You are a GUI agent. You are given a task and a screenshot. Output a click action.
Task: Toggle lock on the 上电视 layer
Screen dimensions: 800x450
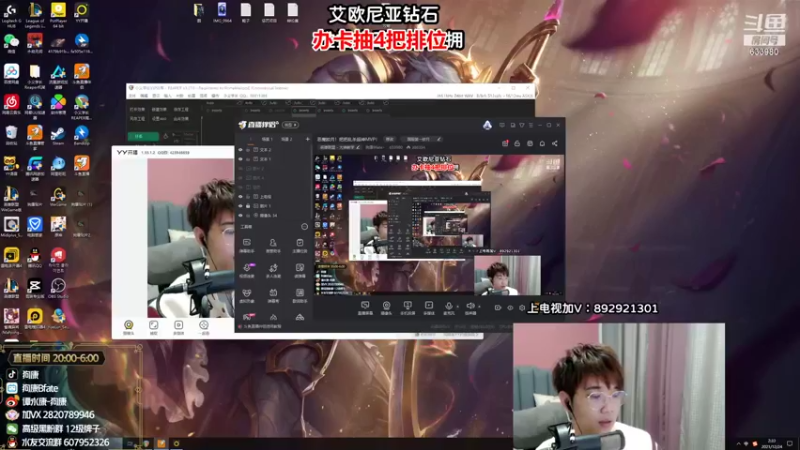click(248, 196)
